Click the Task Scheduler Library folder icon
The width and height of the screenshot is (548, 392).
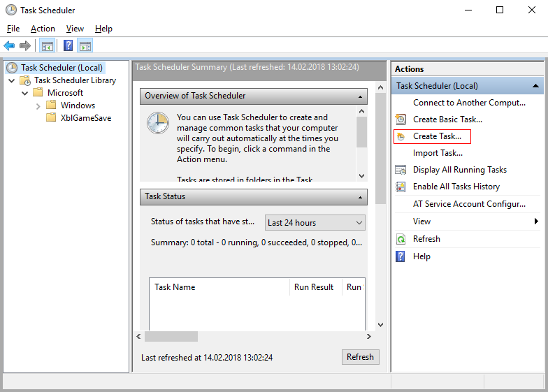click(25, 81)
